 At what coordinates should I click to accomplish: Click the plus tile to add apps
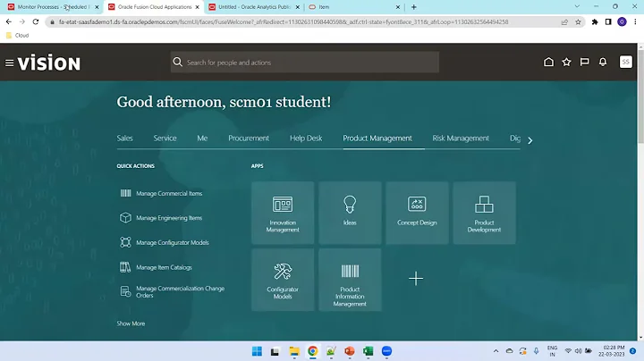coord(416,279)
